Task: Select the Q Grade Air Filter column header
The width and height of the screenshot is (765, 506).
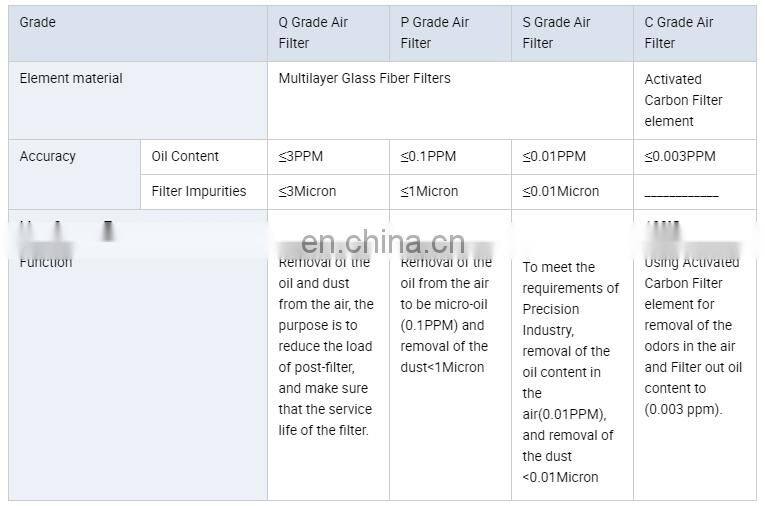Action: (x=313, y=32)
